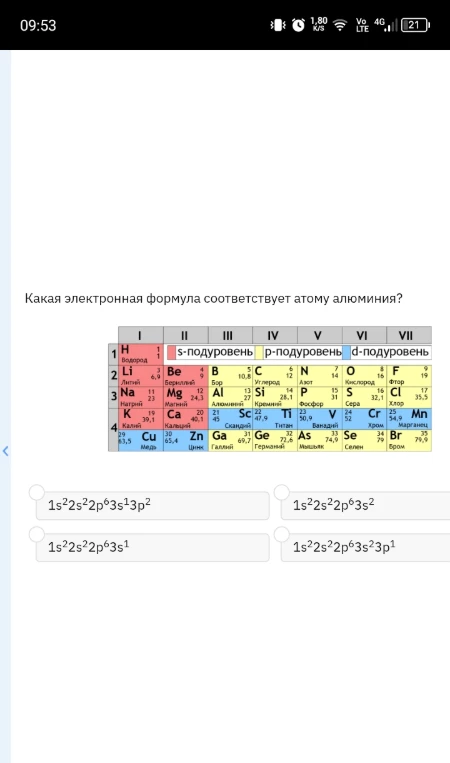
Task: Tap the vibrate mode status icon
Action: click(x=278, y=25)
